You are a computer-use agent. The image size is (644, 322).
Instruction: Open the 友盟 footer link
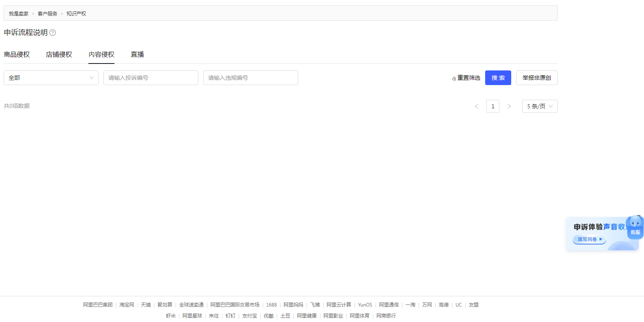pyautogui.click(x=474, y=305)
